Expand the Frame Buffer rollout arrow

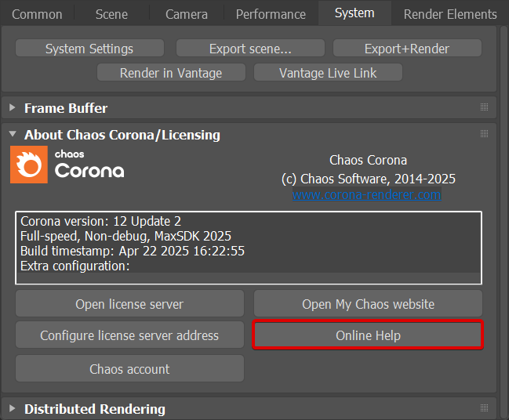13,107
